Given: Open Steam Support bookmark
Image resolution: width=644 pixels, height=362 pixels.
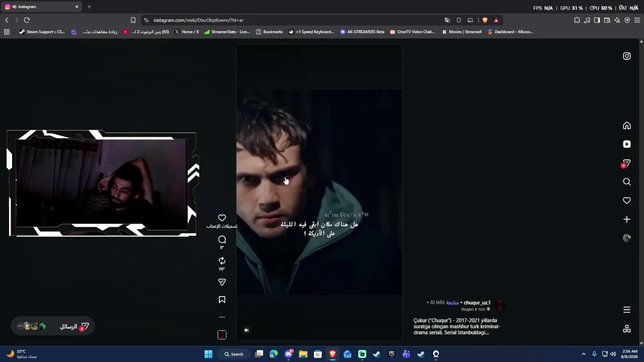Looking at the screenshot, I should (42, 32).
